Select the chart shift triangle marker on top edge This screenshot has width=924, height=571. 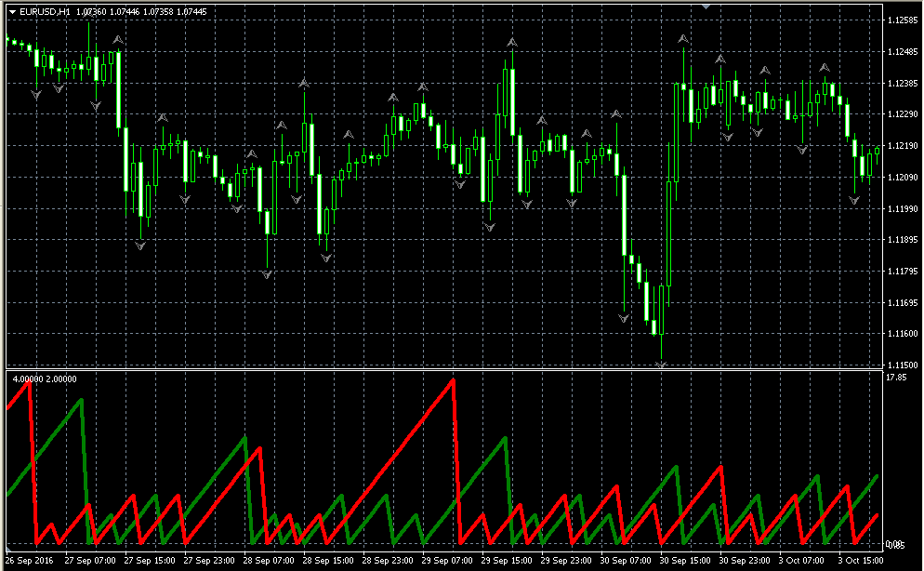coord(706,7)
